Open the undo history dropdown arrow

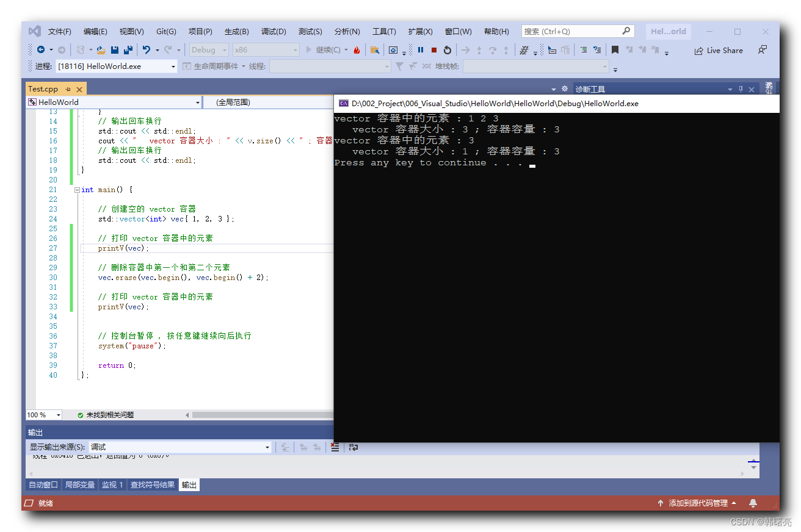coord(157,50)
